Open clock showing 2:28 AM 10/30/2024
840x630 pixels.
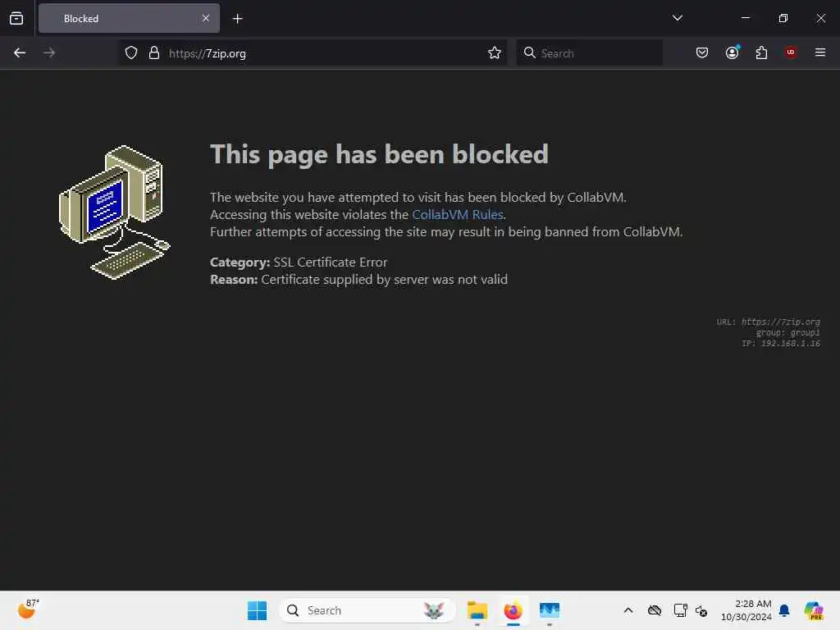[x=746, y=610]
